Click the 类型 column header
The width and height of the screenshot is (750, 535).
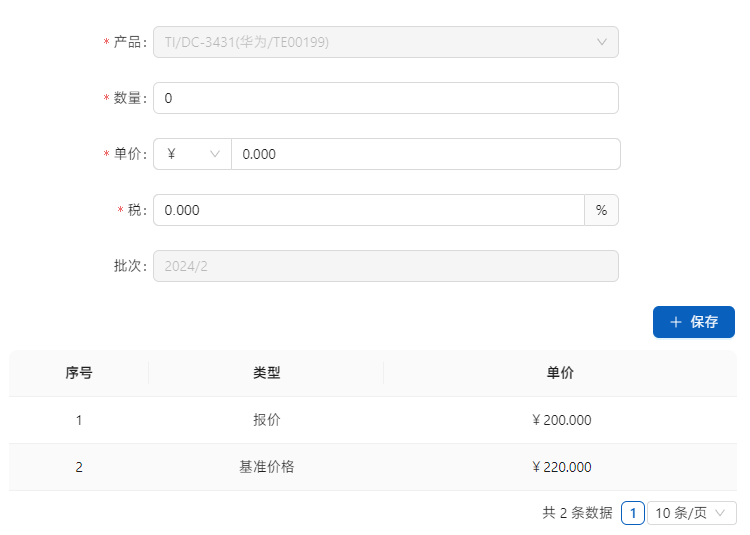pyautogui.click(x=266, y=373)
